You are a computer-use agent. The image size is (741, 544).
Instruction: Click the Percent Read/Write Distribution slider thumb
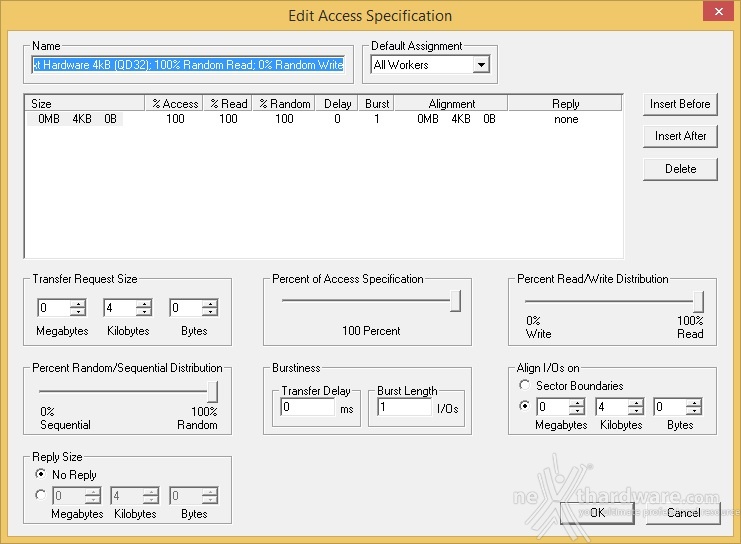pos(698,301)
